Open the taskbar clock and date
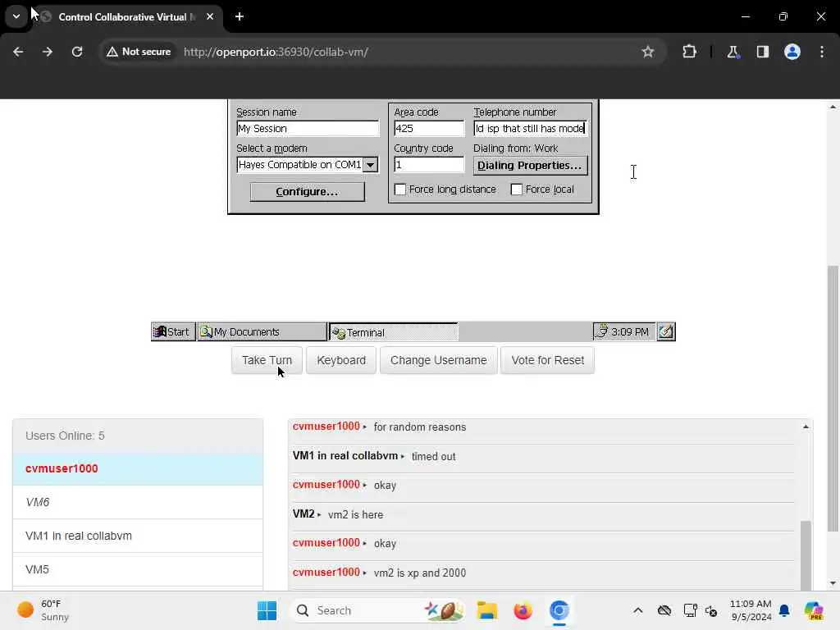The height and width of the screenshot is (630, 840). pos(751,610)
